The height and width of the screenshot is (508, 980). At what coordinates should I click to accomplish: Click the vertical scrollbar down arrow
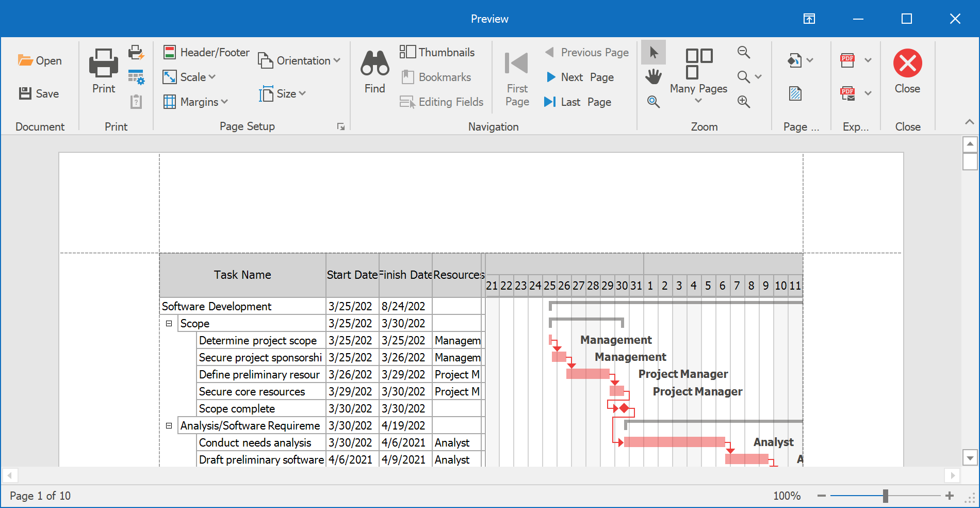pos(970,458)
